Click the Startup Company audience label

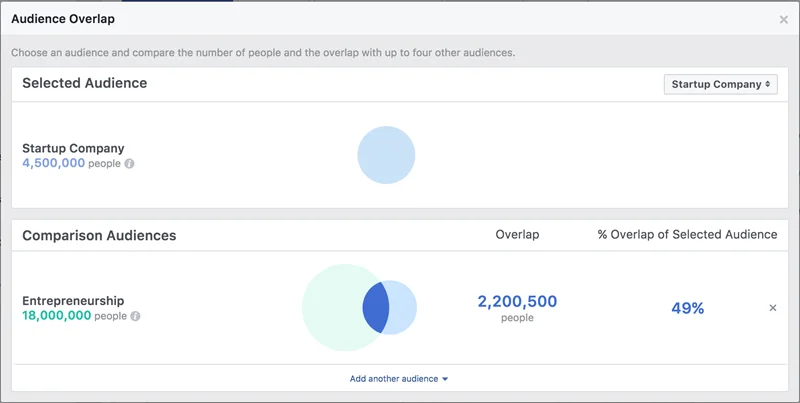click(x=73, y=148)
